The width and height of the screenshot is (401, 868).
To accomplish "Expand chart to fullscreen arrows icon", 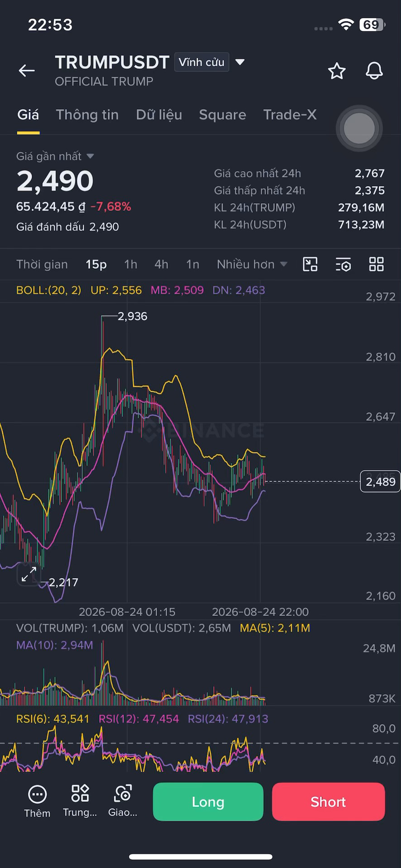I will (29, 574).
